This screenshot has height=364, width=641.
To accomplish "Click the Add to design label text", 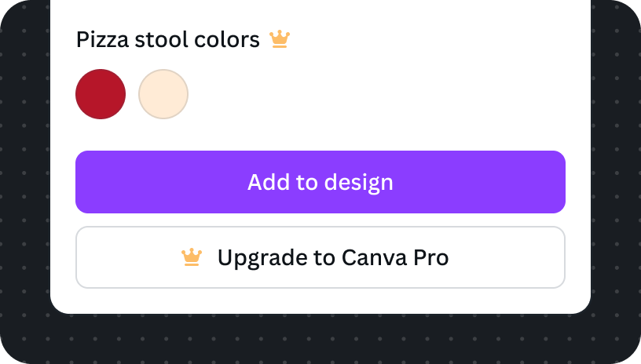I will pos(320,183).
